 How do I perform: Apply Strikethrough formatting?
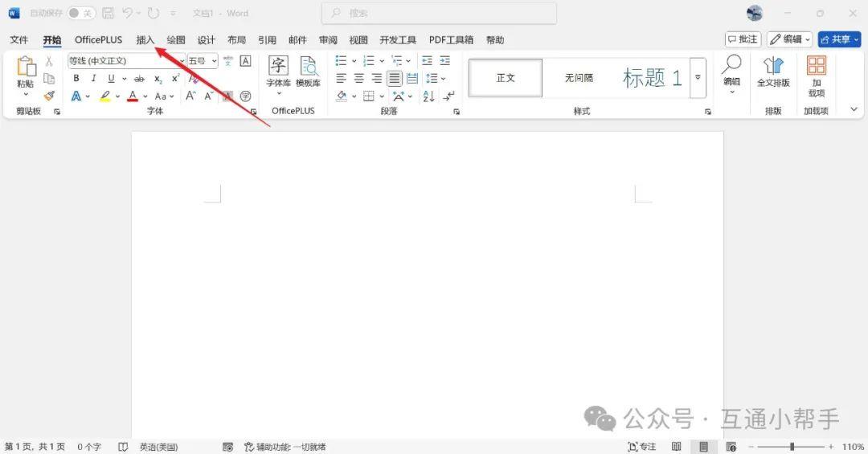(140, 79)
